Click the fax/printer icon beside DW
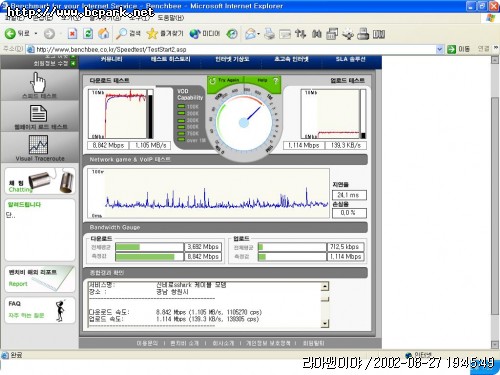The height and width of the screenshot is (375, 500). 363,34
